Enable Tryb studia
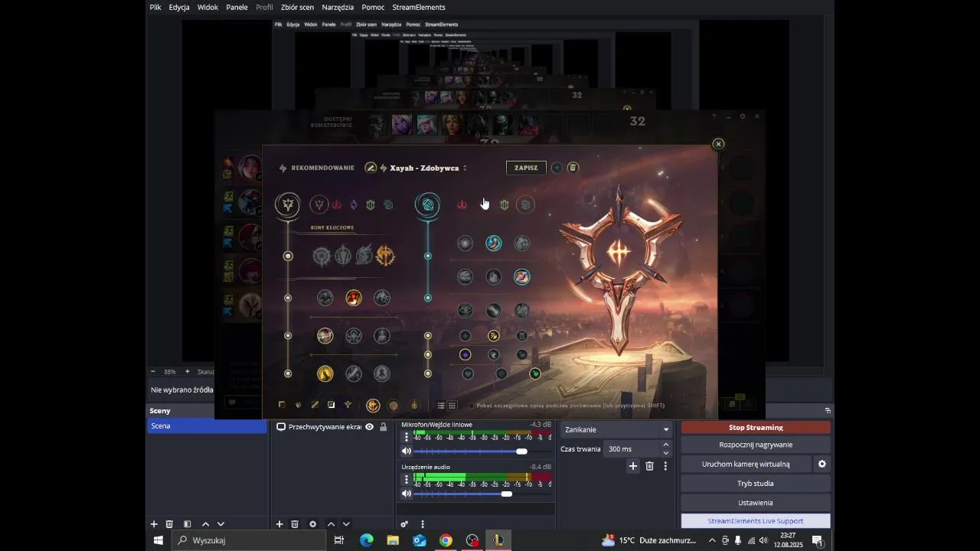 [x=756, y=484]
